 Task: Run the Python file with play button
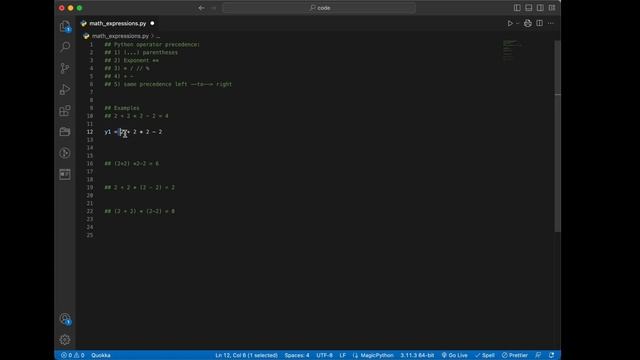click(x=510, y=23)
